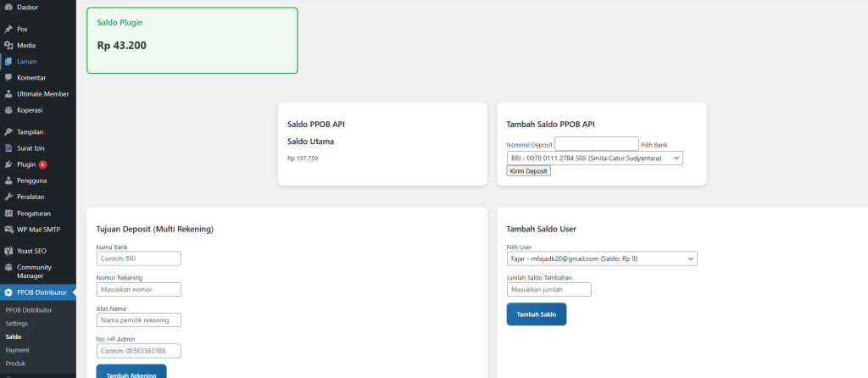The image size is (868, 378).
Task: Click the Tambah Saldo button
Action: (536, 314)
